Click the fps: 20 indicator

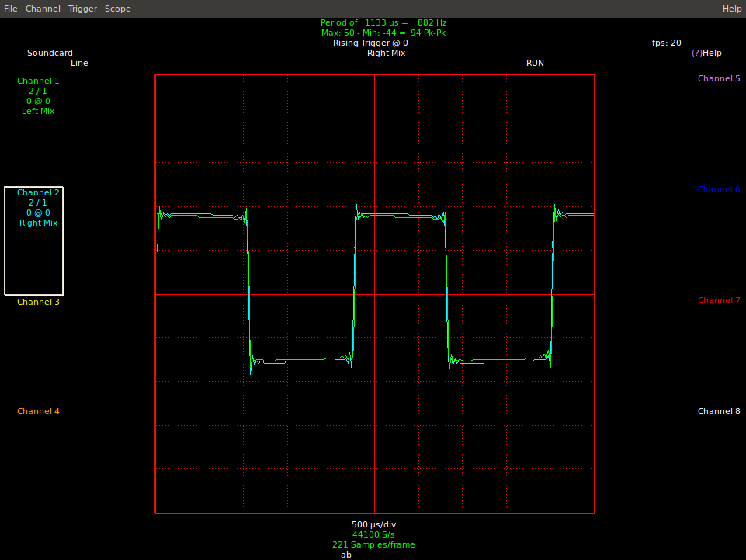[x=667, y=43]
